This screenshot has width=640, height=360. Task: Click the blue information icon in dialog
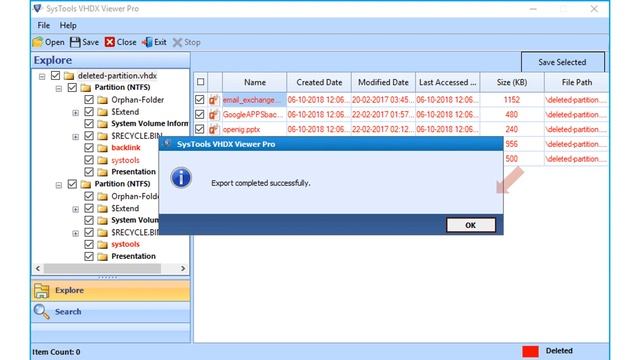181,178
